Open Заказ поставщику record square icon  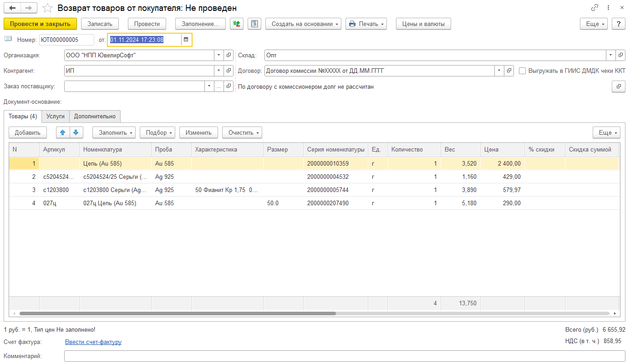(x=229, y=86)
